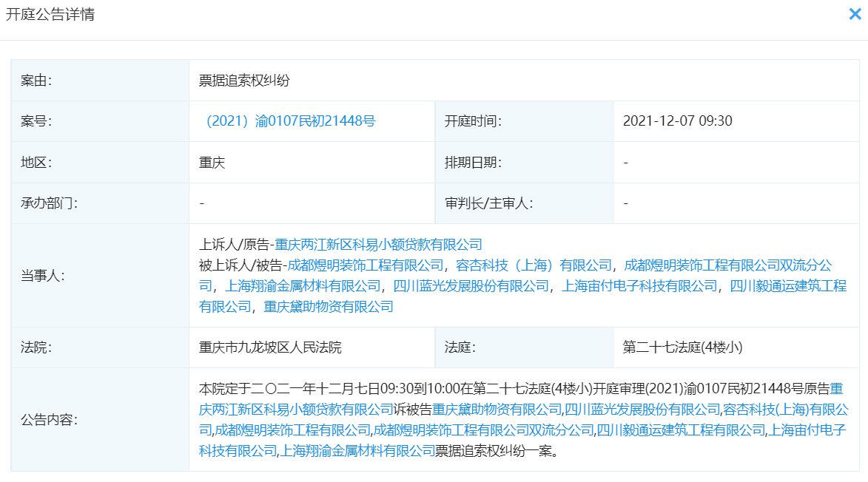Click the 排期日期: field label

tap(474, 163)
